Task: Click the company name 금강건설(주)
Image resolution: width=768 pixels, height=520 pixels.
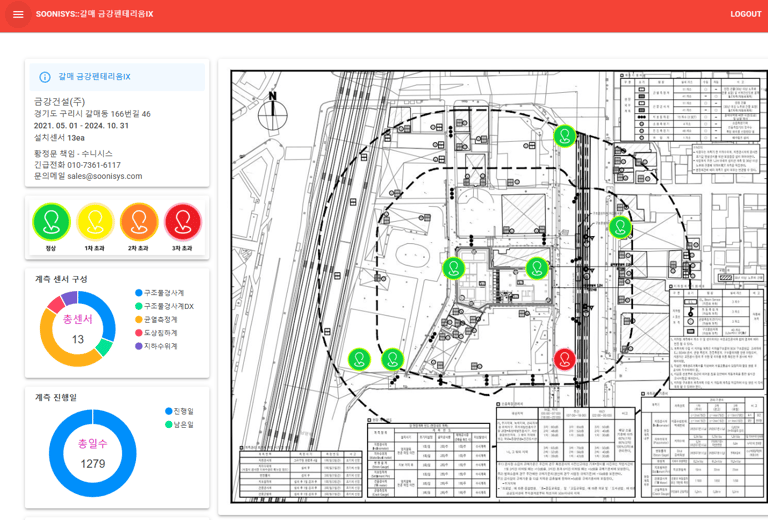Action: (59, 102)
